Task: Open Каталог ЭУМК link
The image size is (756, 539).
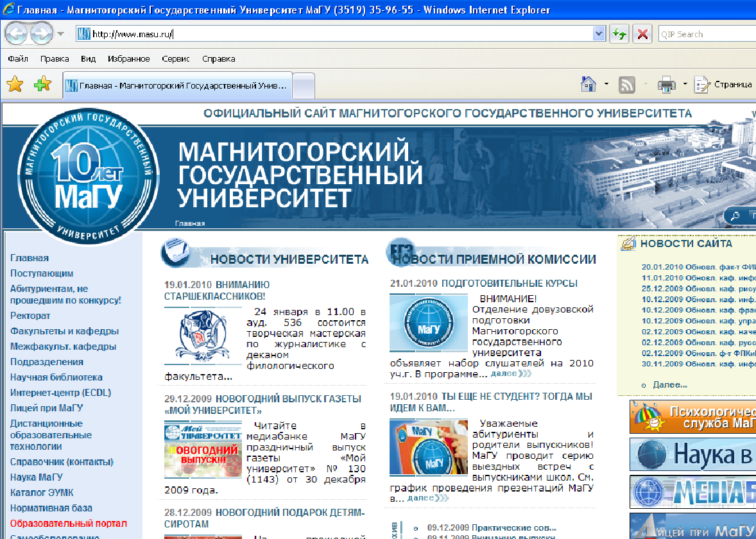Action: click(42, 493)
